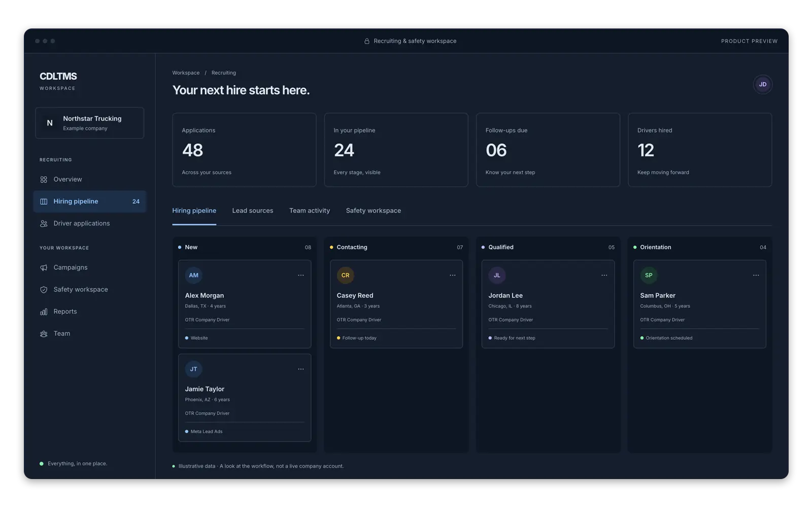Image resolution: width=812 pixels, height=508 pixels.
Task: Click the Follow-up today status label
Action: coord(359,338)
